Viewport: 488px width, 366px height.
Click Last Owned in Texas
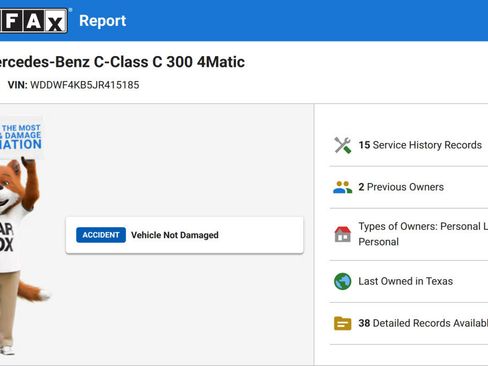(x=406, y=281)
